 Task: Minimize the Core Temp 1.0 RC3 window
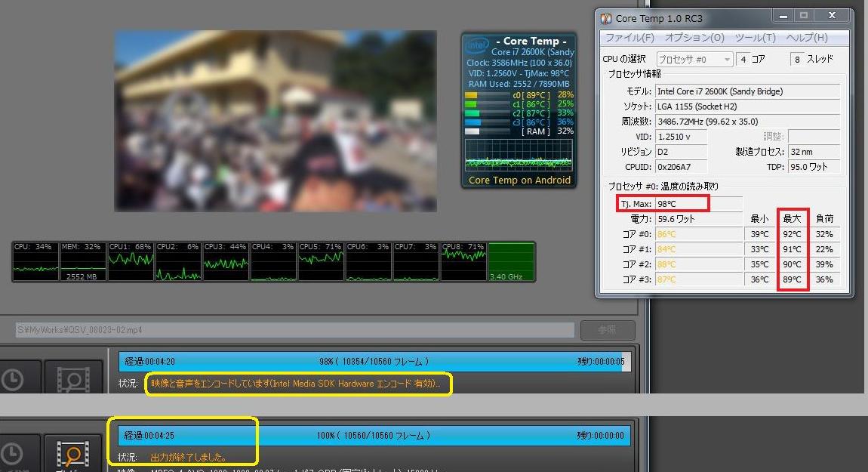pos(783,16)
